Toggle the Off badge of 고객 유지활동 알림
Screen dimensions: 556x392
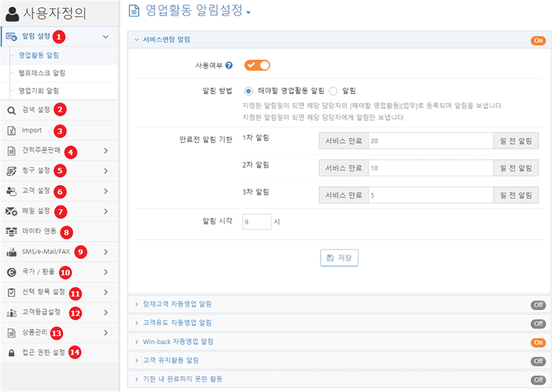coord(538,361)
